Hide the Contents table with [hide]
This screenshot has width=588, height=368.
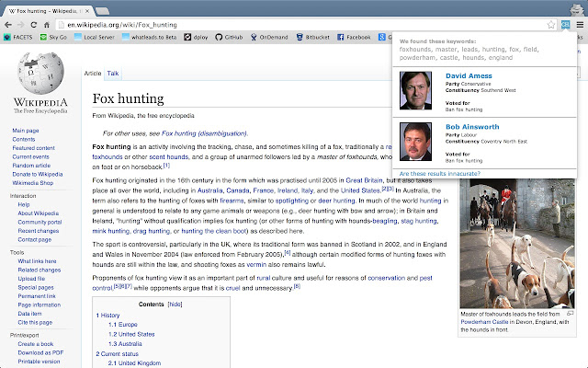[x=175, y=305]
